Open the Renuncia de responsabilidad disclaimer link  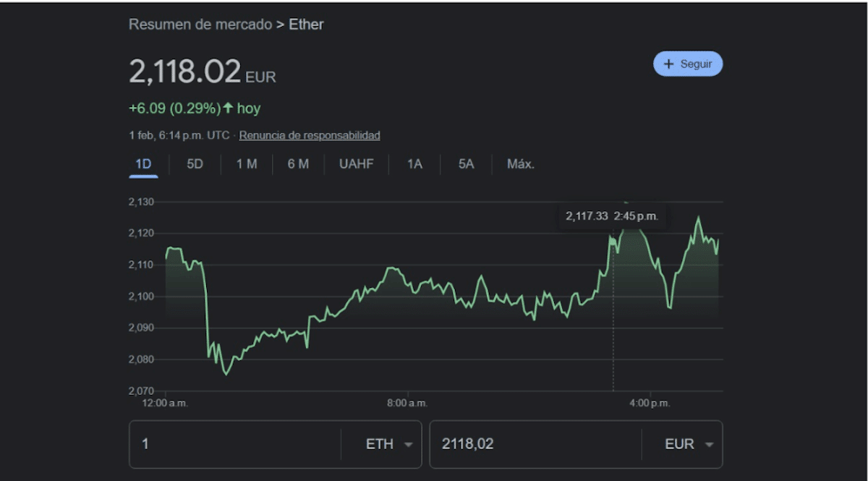(x=311, y=135)
